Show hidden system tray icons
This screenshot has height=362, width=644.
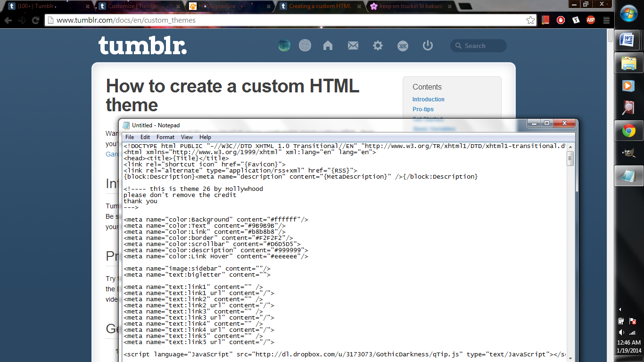(x=620, y=309)
